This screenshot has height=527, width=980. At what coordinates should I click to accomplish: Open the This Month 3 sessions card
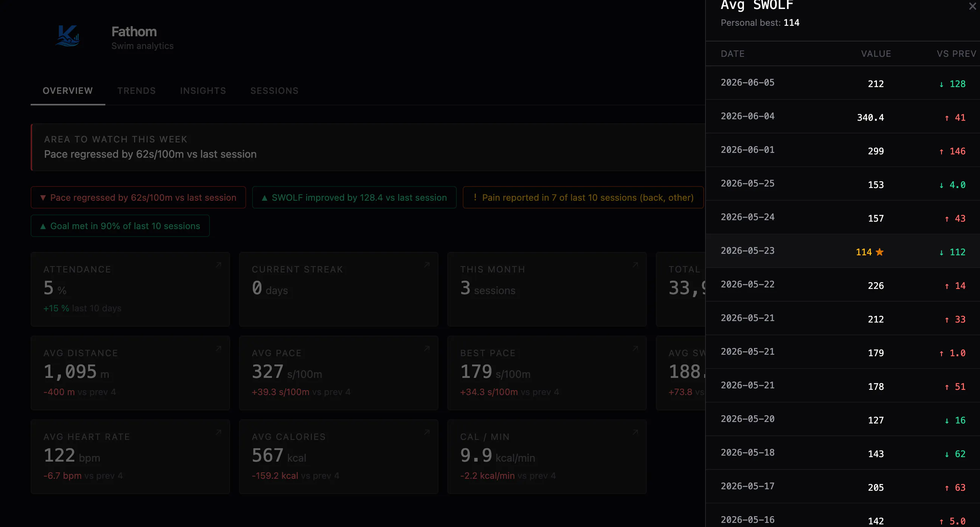click(x=547, y=289)
